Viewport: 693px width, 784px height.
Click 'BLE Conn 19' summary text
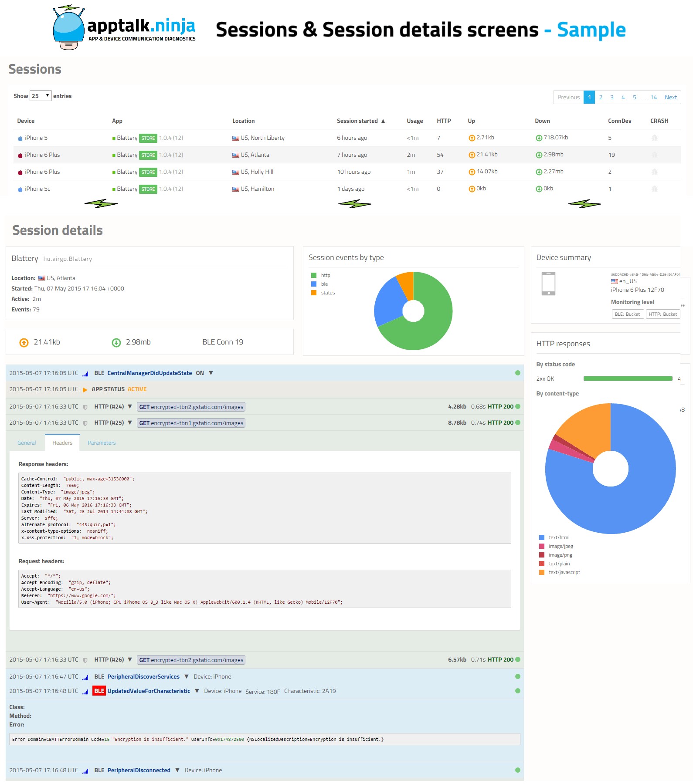[223, 342]
